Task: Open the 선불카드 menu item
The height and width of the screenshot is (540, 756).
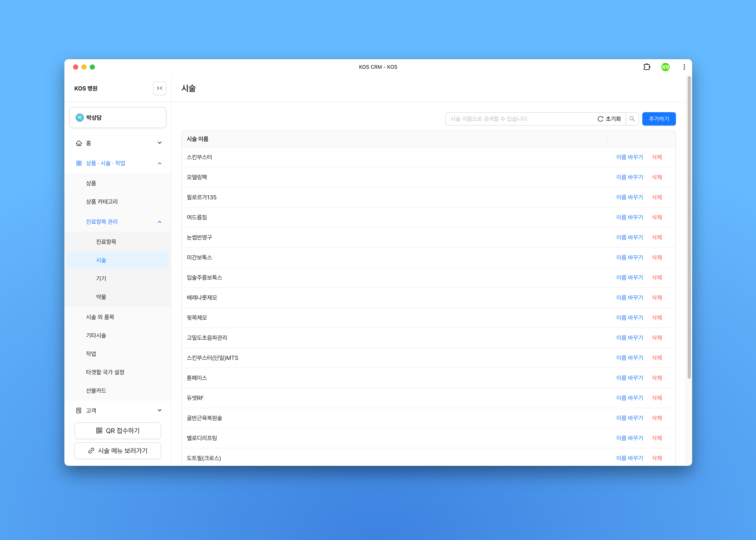Action: (118, 390)
